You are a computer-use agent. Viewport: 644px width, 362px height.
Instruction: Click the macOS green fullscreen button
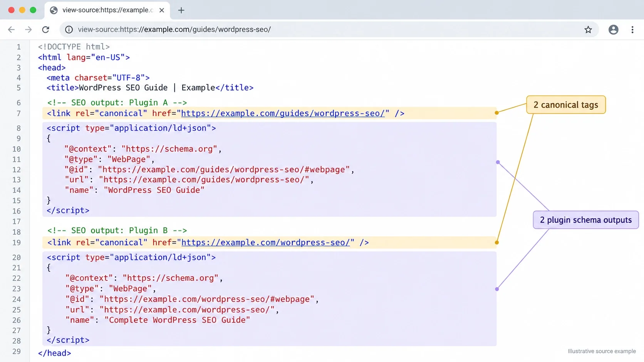point(33,10)
